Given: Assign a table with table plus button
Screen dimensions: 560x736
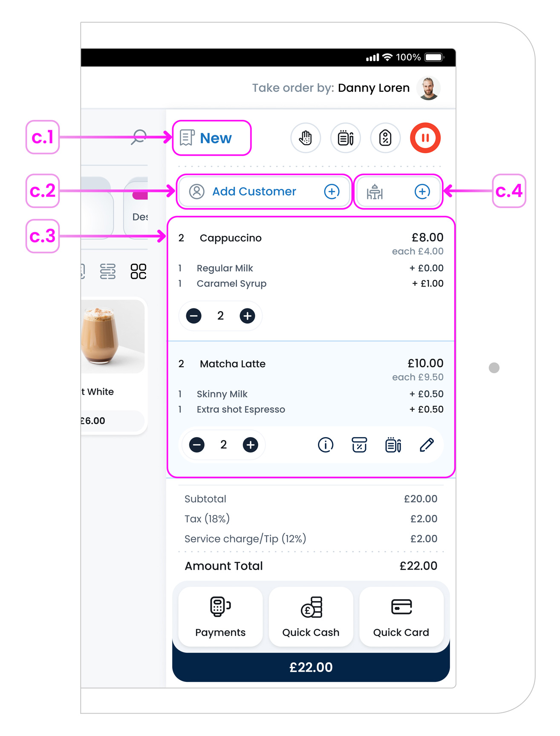Looking at the screenshot, I should coord(422,191).
